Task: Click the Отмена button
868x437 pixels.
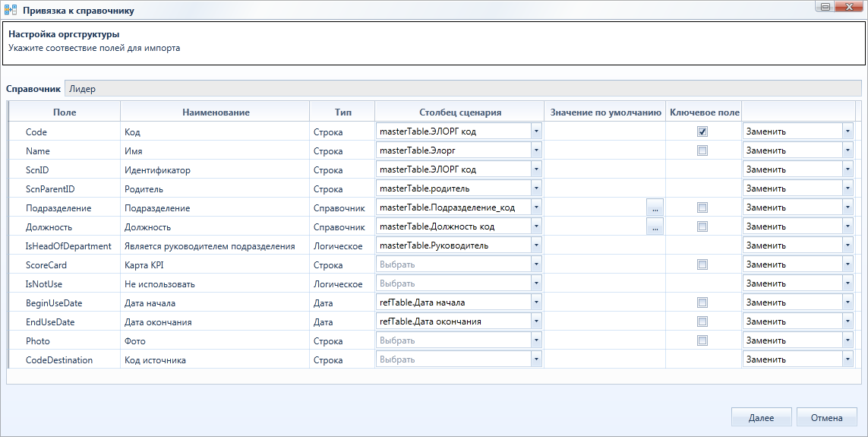Action: click(x=826, y=417)
